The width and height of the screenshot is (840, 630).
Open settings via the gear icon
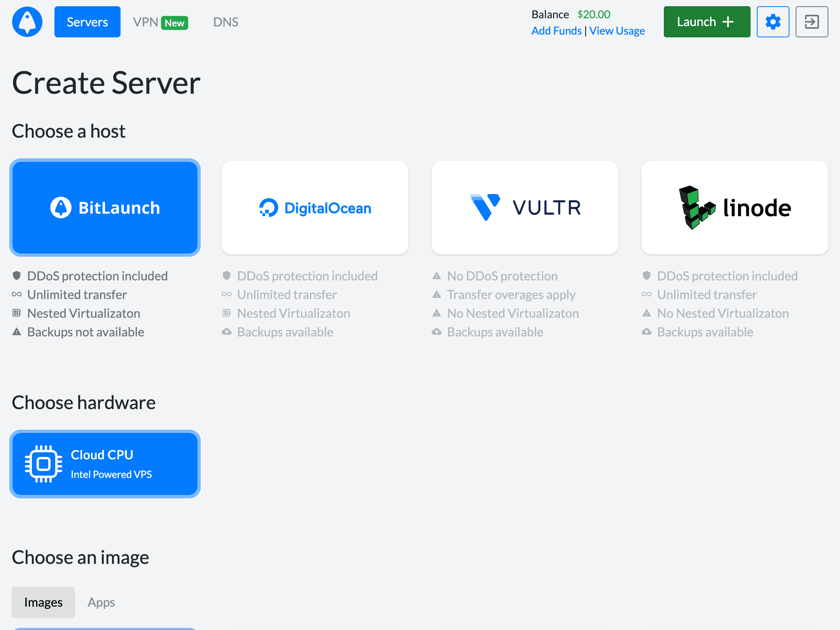[773, 22]
